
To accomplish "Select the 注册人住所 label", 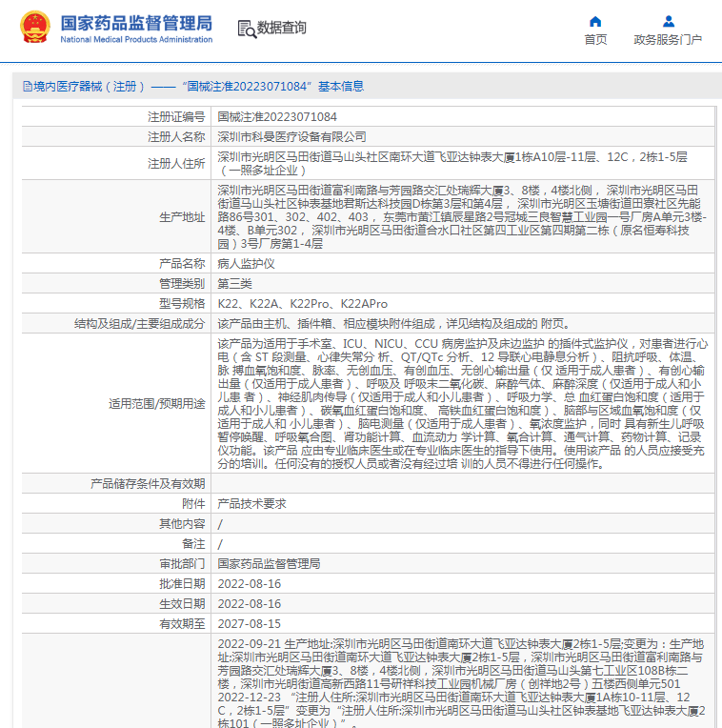I will pyautogui.click(x=176, y=164).
